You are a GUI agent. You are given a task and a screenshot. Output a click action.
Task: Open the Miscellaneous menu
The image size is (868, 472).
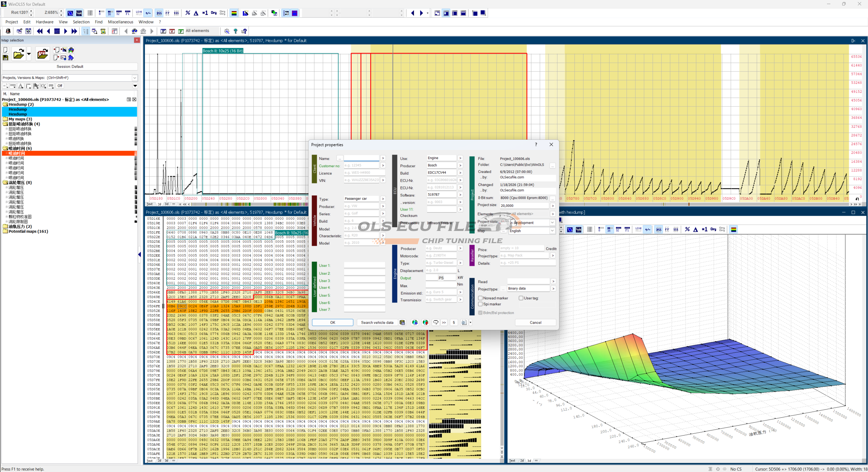click(x=120, y=22)
